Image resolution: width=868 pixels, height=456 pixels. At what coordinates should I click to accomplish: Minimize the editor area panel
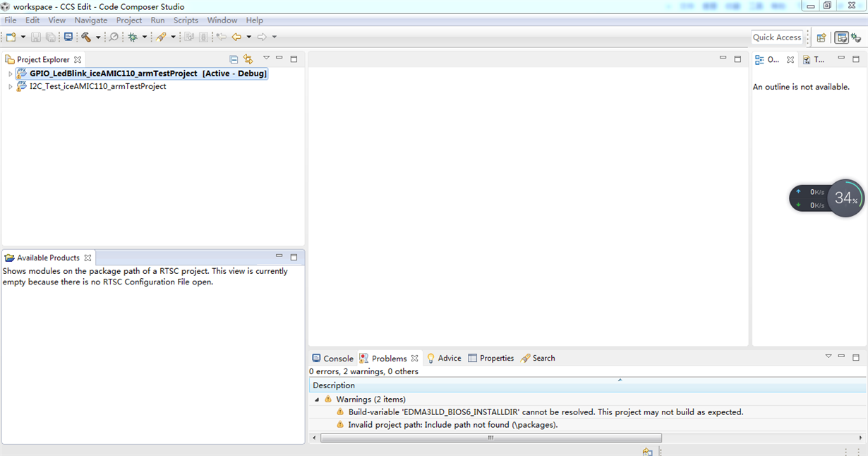click(x=723, y=58)
